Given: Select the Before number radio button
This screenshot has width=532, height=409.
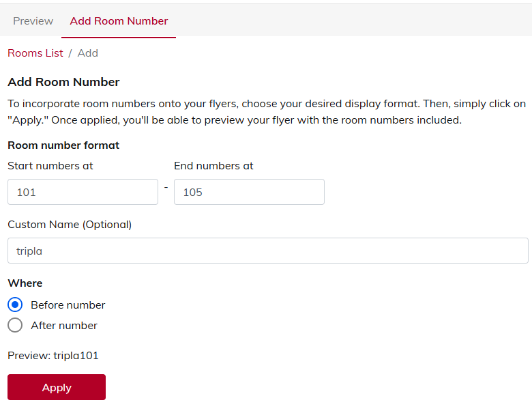Looking at the screenshot, I should [x=15, y=305].
